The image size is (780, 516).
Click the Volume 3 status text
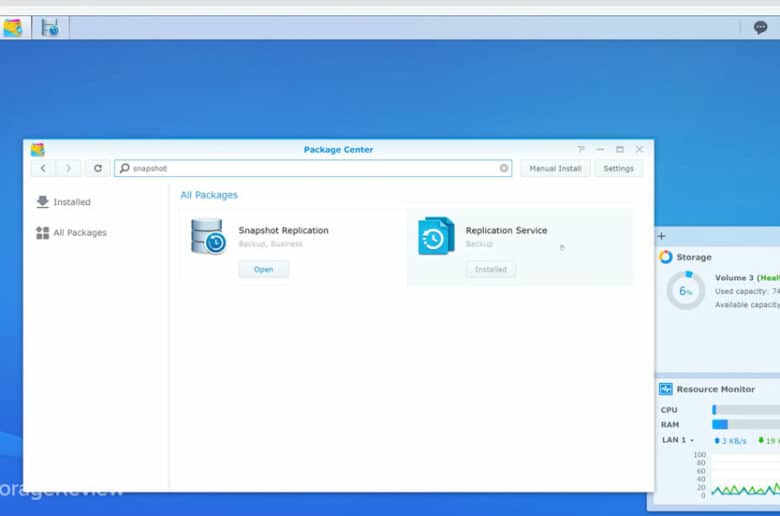pos(747,278)
